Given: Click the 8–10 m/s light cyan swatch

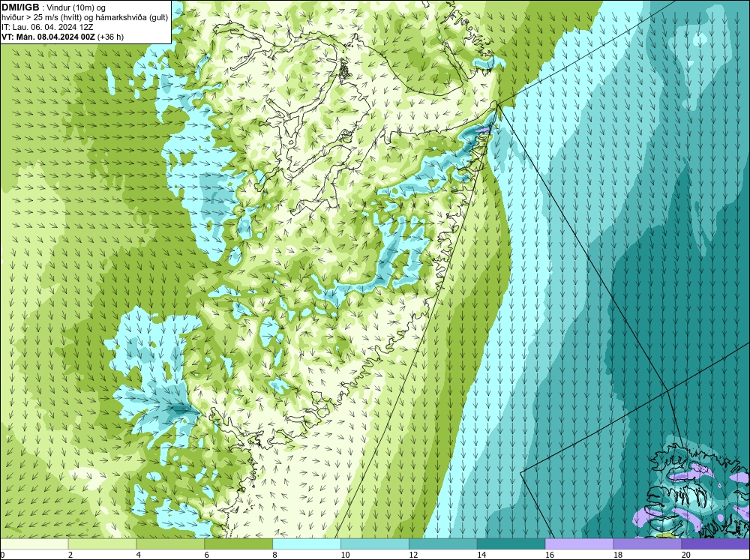Looking at the screenshot, I should click(x=307, y=544).
